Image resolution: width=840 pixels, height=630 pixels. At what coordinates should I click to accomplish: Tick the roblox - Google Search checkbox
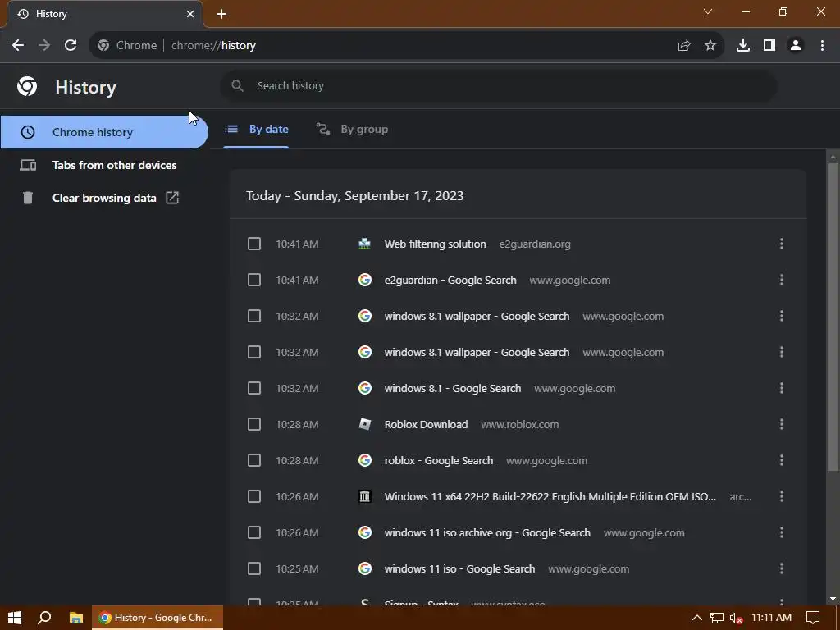pyautogui.click(x=254, y=460)
